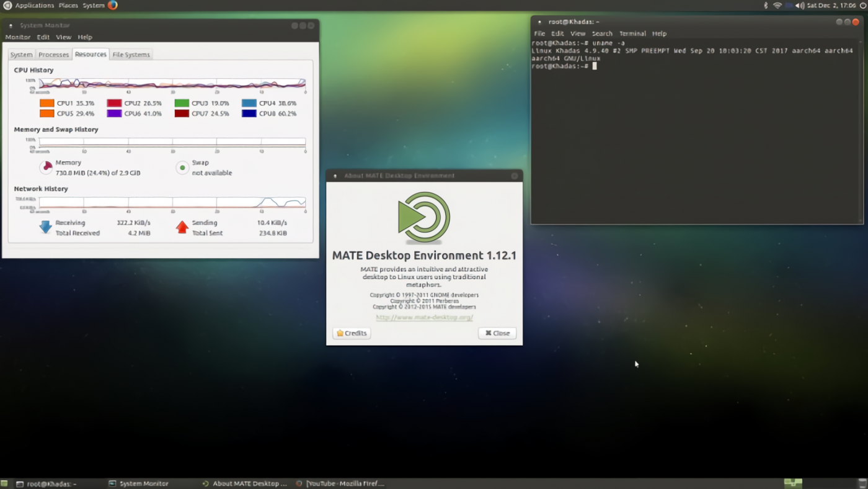Screen dimensions: 868x489
Task: Switch to the Processes tab
Action: 54,55
